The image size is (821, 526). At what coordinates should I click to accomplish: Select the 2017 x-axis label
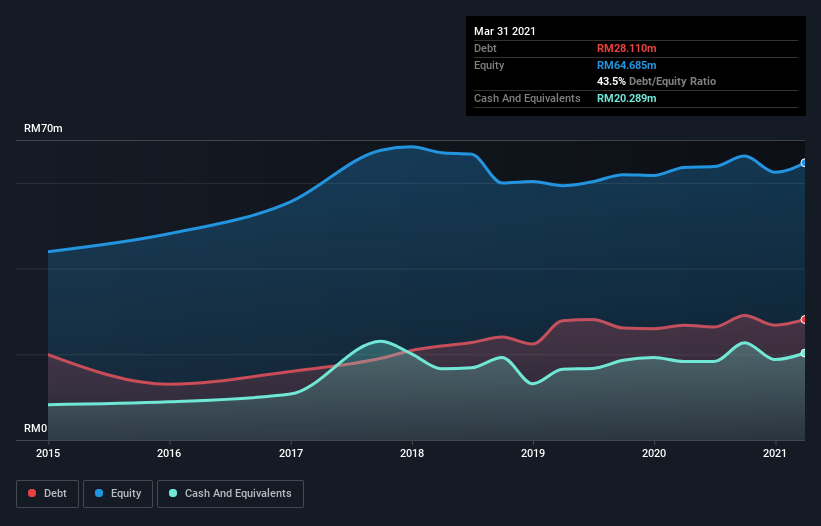tap(291, 453)
